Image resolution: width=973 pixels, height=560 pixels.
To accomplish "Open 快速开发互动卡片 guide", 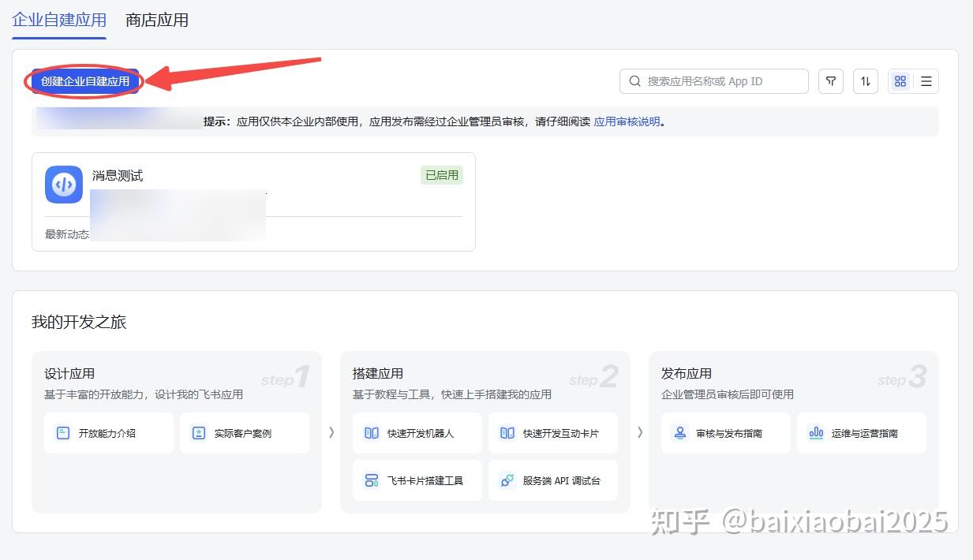I will coord(553,433).
